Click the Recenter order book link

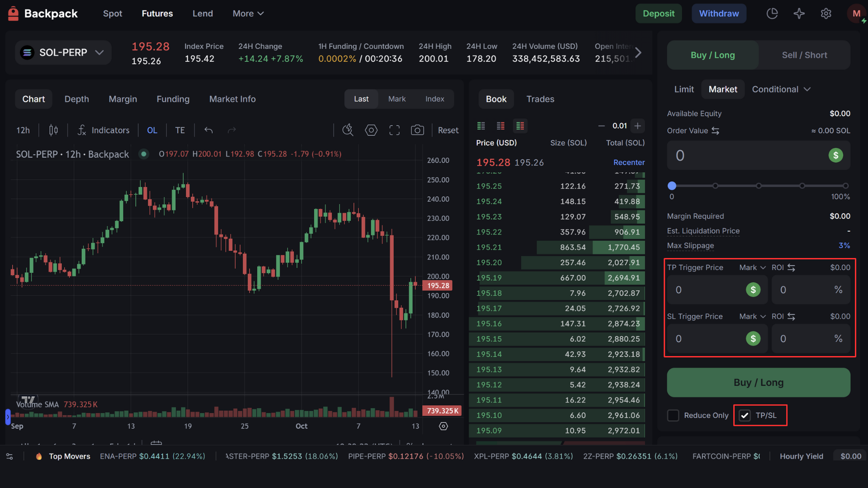[629, 162]
